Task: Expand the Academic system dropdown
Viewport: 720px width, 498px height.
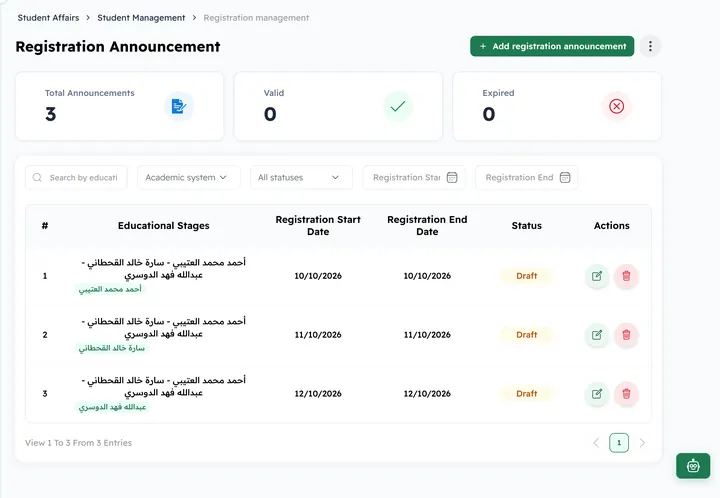Action: pyautogui.click(x=189, y=177)
